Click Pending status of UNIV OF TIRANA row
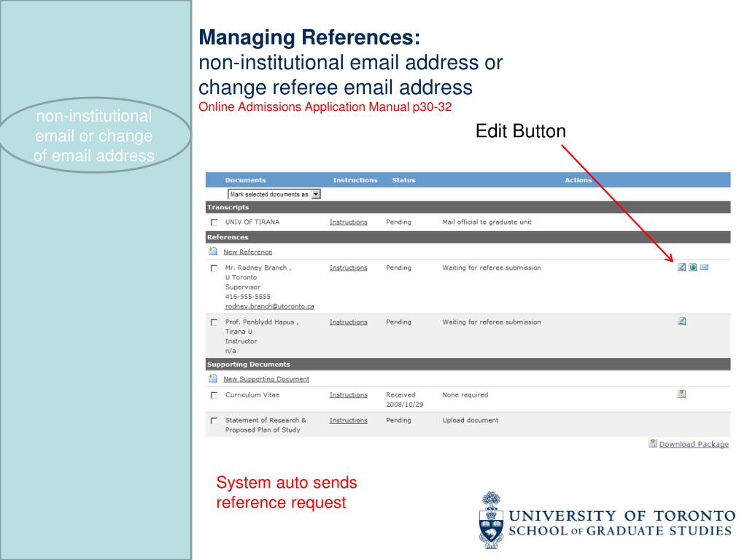The width and height of the screenshot is (747, 560). [398, 222]
